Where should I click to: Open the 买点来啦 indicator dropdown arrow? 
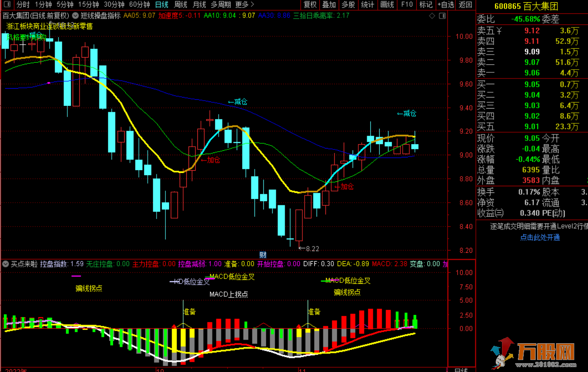[5, 264]
